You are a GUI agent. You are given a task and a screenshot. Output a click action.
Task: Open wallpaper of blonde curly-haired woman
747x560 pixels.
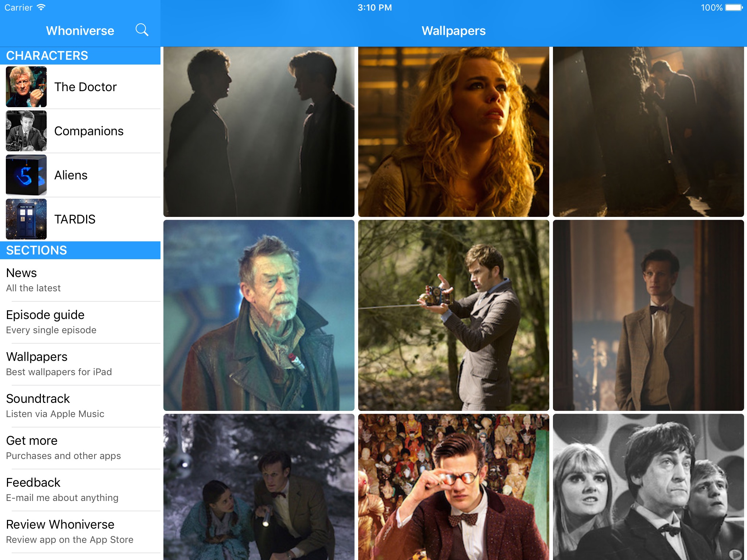click(x=454, y=132)
